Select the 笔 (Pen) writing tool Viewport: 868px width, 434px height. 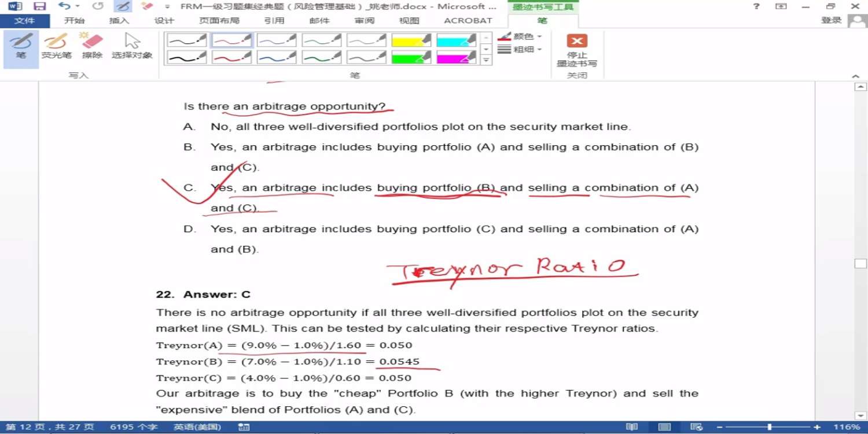coord(21,48)
